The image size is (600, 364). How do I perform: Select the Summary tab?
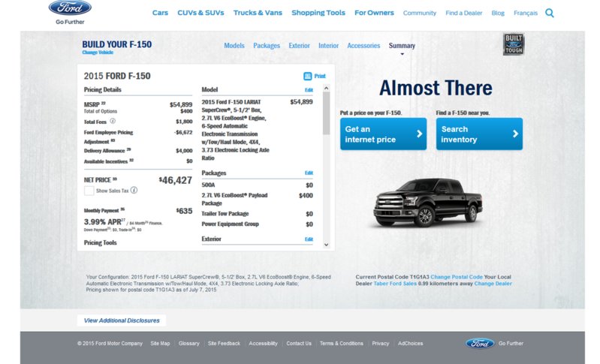(x=402, y=46)
